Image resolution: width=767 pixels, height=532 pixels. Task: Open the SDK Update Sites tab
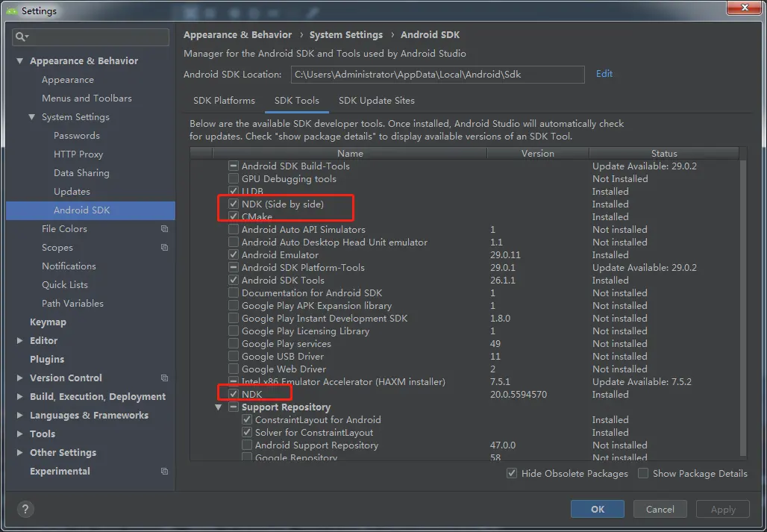pyautogui.click(x=377, y=101)
